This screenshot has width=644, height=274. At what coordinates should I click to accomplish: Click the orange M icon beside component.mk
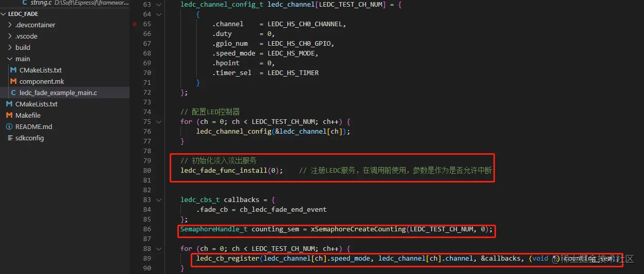click(13, 81)
